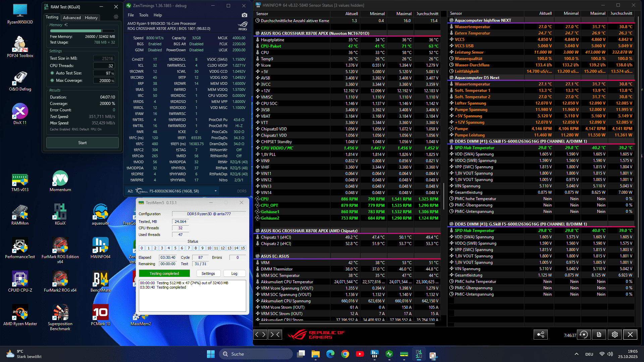Viewport: 644px width, 362px height.
Task: Click HWiNFO collapse columns arrows button
Action: 275,335
